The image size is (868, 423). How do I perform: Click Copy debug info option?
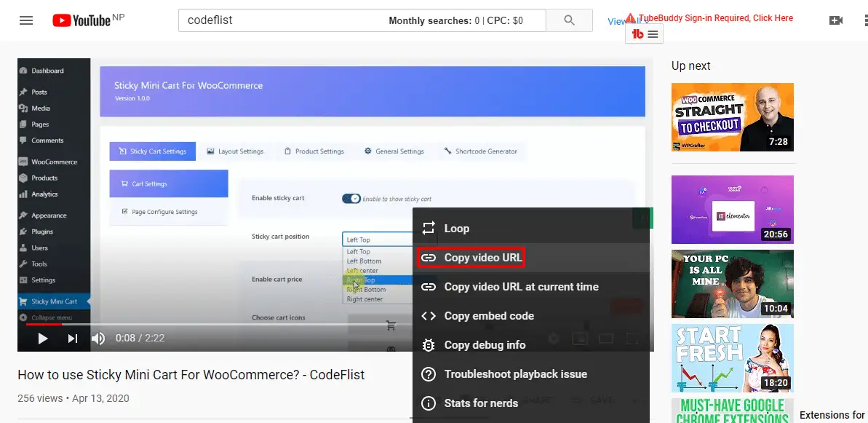485,345
